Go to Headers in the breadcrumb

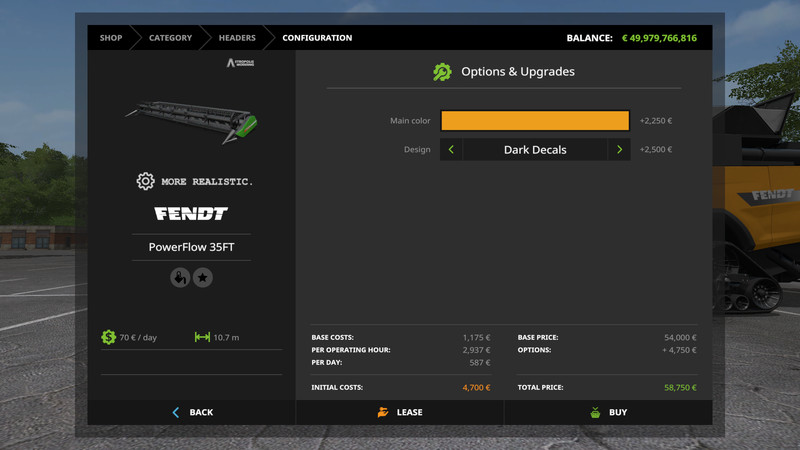pyautogui.click(x=237, y=38)
